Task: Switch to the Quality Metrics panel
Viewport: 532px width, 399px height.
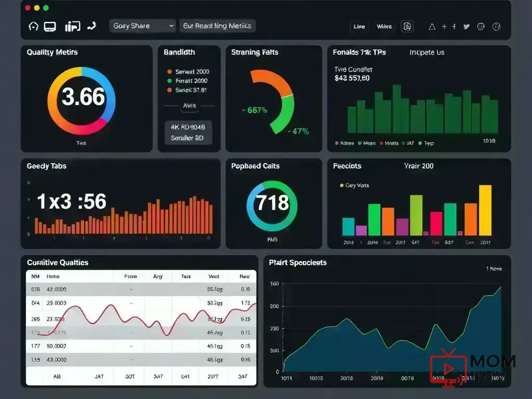Action: (51, 52)
